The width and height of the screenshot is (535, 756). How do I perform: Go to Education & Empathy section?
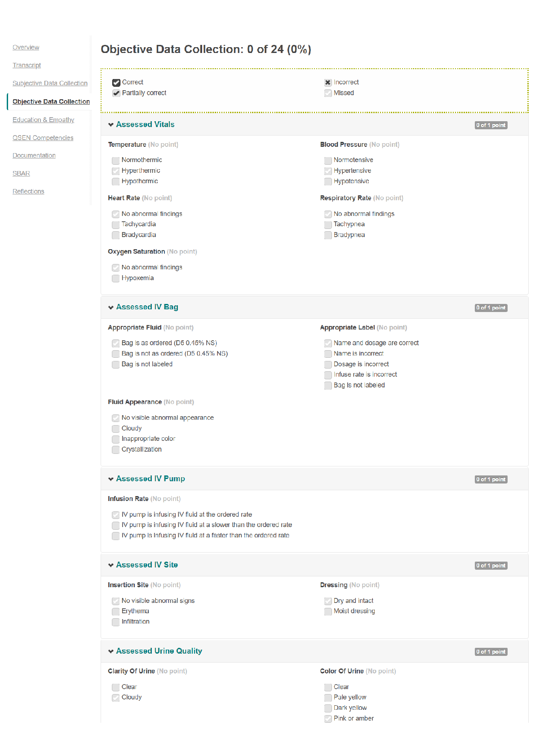click(43, 120)
